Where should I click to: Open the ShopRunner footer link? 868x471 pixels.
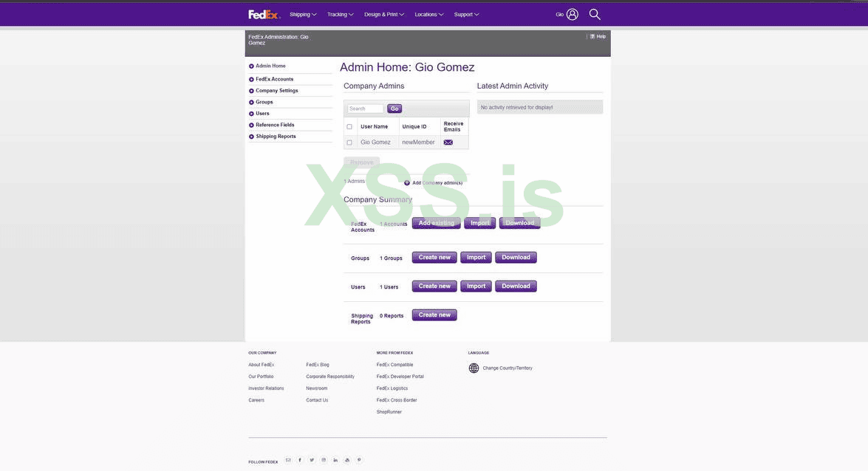pos(389,412)
